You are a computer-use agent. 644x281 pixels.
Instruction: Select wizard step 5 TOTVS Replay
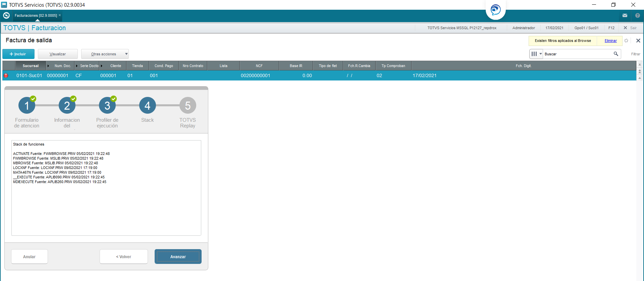tap(188, 106)
